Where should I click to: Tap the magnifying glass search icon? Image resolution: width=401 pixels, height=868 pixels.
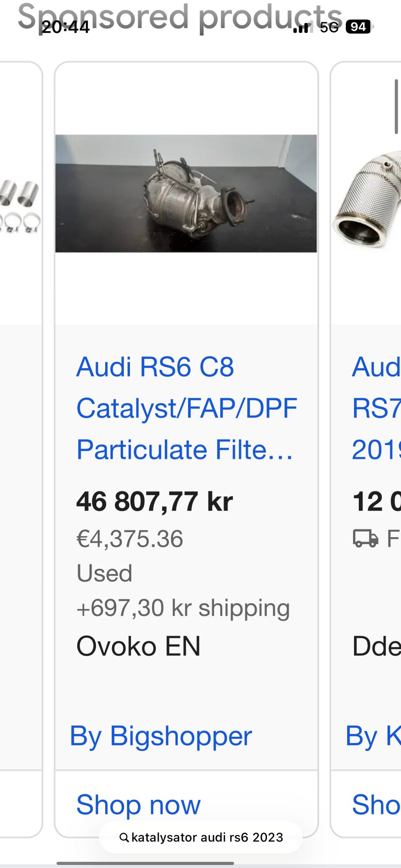coord(124,838)
